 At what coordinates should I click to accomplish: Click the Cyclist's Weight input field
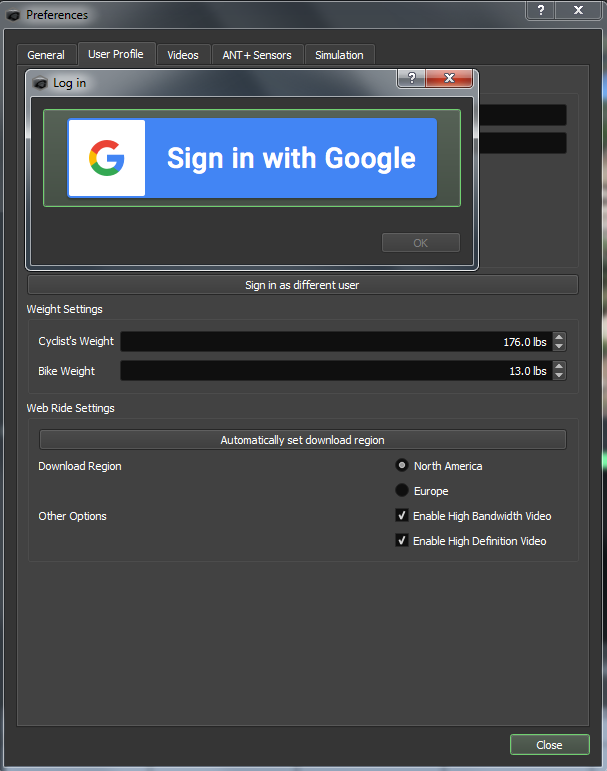[336, 342]
